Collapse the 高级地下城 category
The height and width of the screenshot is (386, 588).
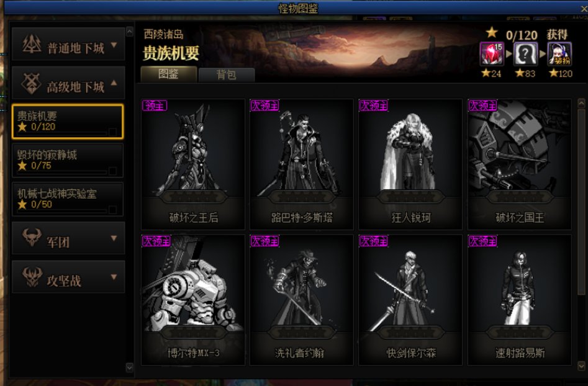(x=68, y=83)
